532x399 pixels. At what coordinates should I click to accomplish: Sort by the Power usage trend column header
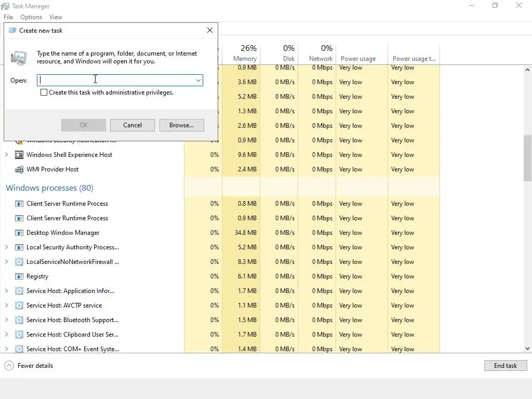414,54
